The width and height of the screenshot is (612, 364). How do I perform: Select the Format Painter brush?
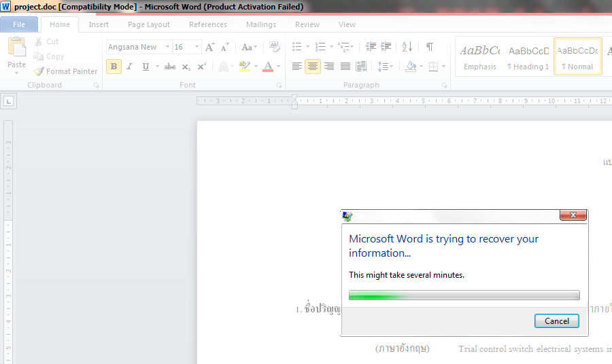coord(65,71)
